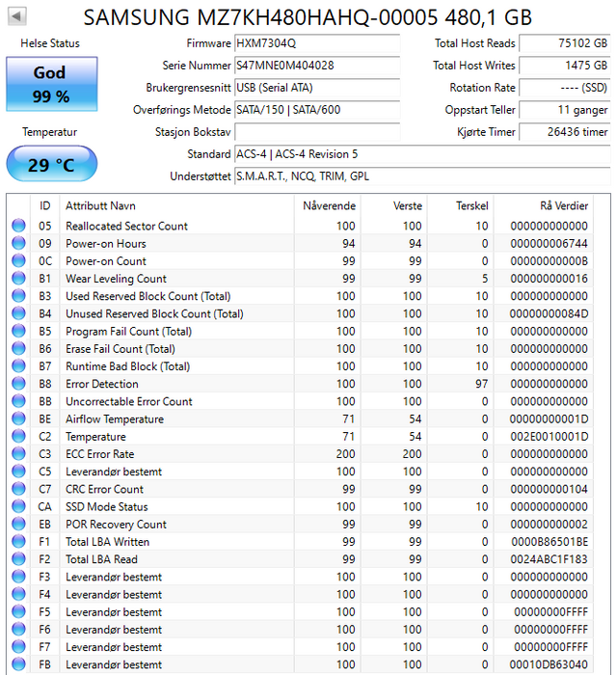Click the Attributt Navn column header
This screenshot has width=616, height=675.
click(100, 206)
